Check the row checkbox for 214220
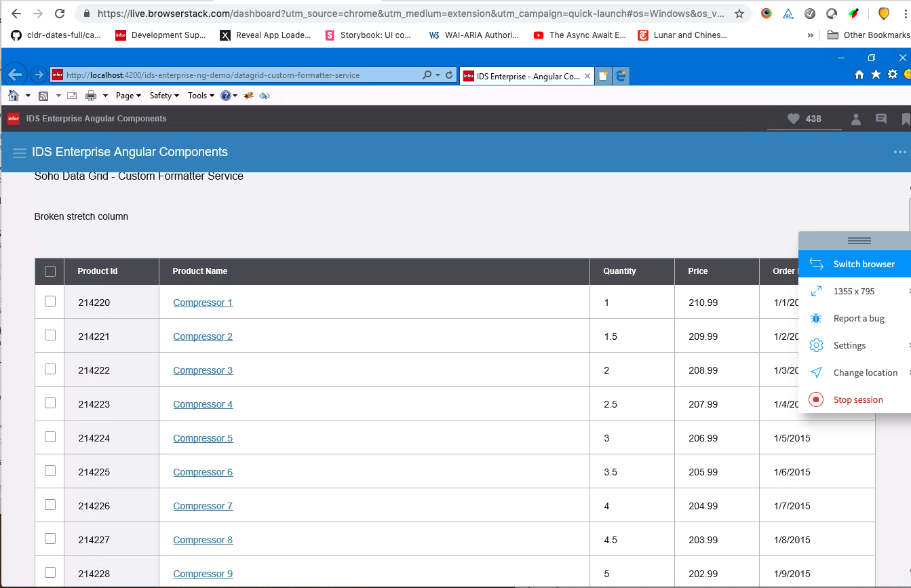This screenshot has height=588, width=911. [50, 301]
